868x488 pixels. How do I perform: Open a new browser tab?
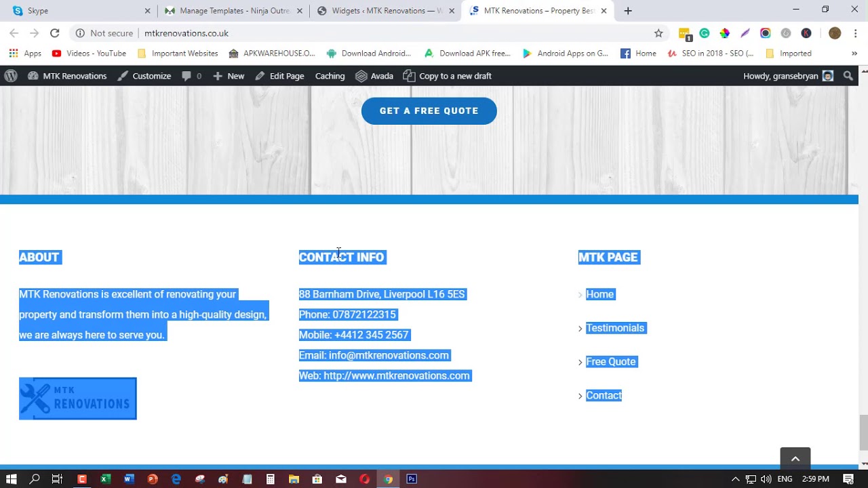pyautogui.click(x=628, y=11)
